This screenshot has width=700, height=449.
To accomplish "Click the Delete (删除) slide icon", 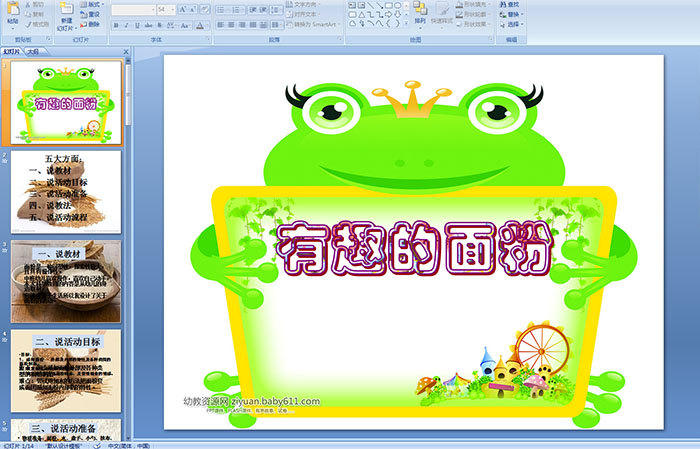I will 83,24.
